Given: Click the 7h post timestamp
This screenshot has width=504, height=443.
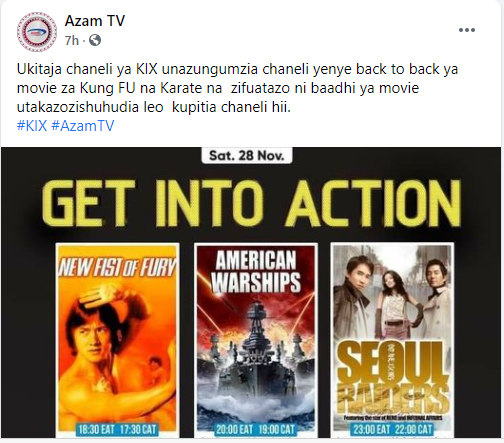Looking at the screenshot, I should pos(72,41).
